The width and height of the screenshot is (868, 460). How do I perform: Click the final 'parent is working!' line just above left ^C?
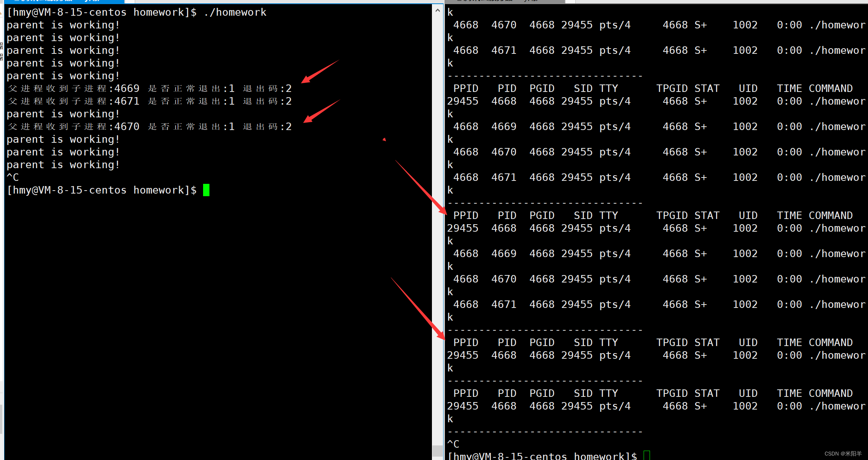click(63, 165)
